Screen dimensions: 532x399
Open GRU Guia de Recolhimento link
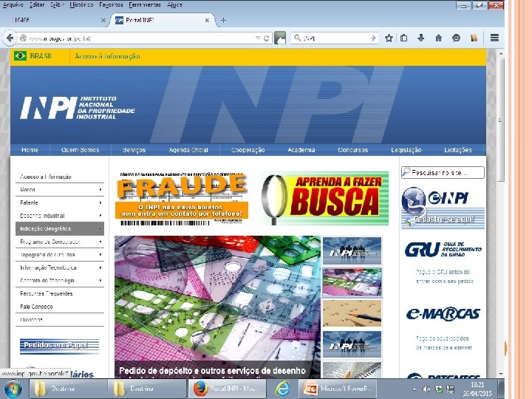click(x=443, y=250)
